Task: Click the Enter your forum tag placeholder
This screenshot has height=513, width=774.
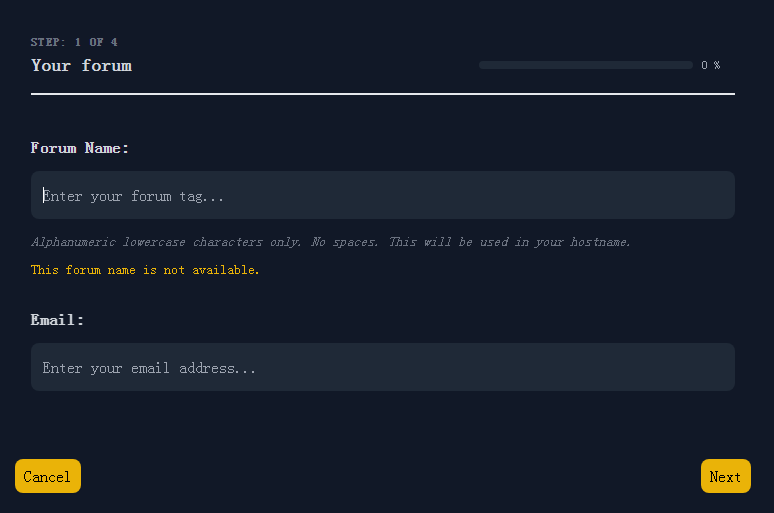Action: click(x=133, y=197)
